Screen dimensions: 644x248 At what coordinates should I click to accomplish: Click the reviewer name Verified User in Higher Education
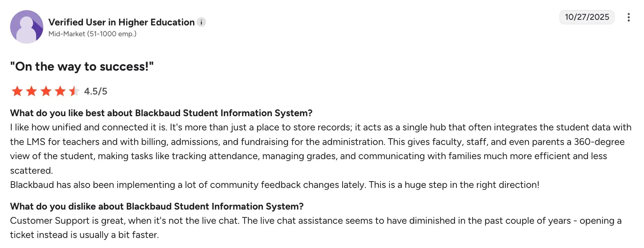click(x=121, y=22)
